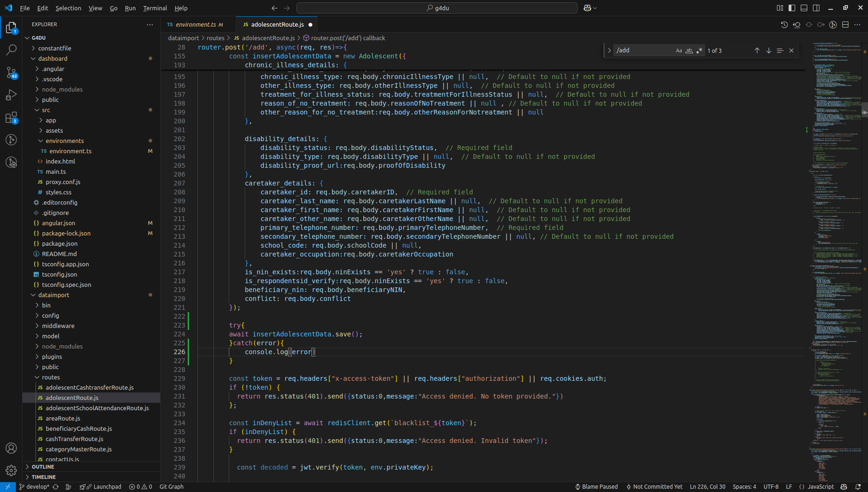The width and height of the screenshot is (868, 492).
Task: Open the Manage settings gear
Action: coord(11,470)
